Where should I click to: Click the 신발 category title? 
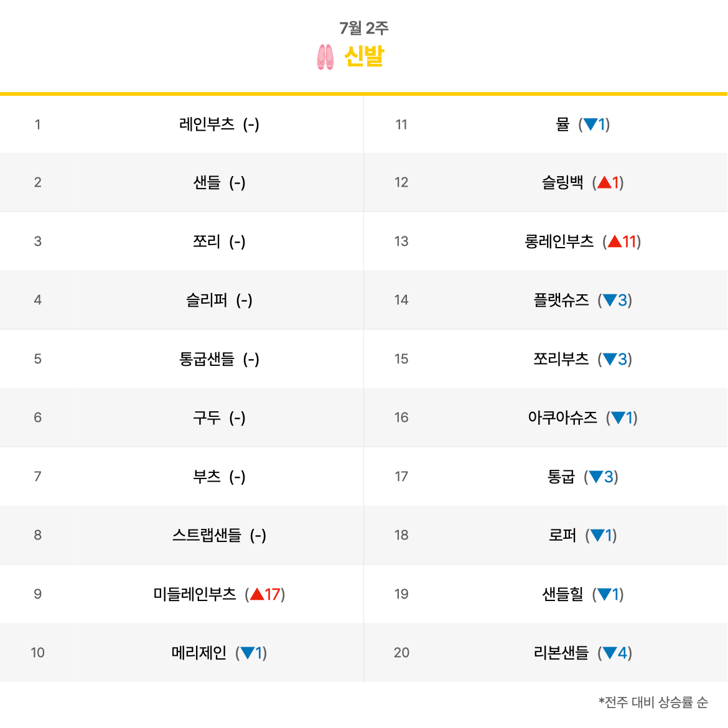click(364, 57)
